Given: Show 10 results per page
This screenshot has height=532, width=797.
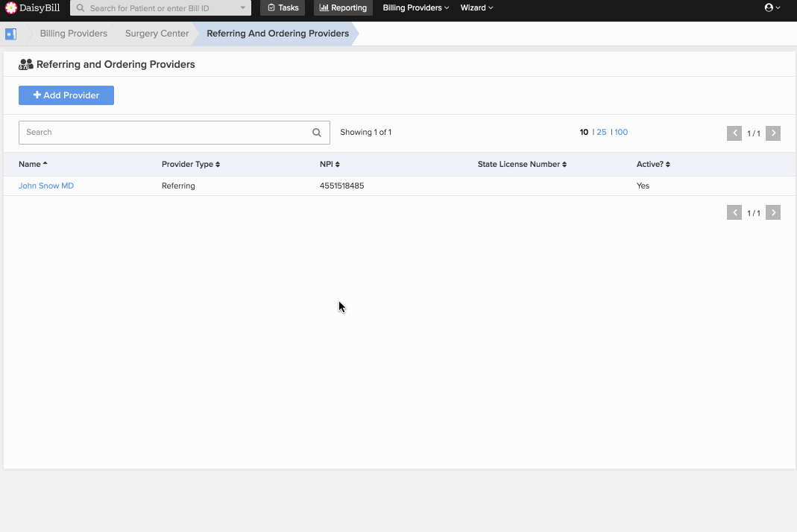Looking at the screenshot, I should click(584, 132).
